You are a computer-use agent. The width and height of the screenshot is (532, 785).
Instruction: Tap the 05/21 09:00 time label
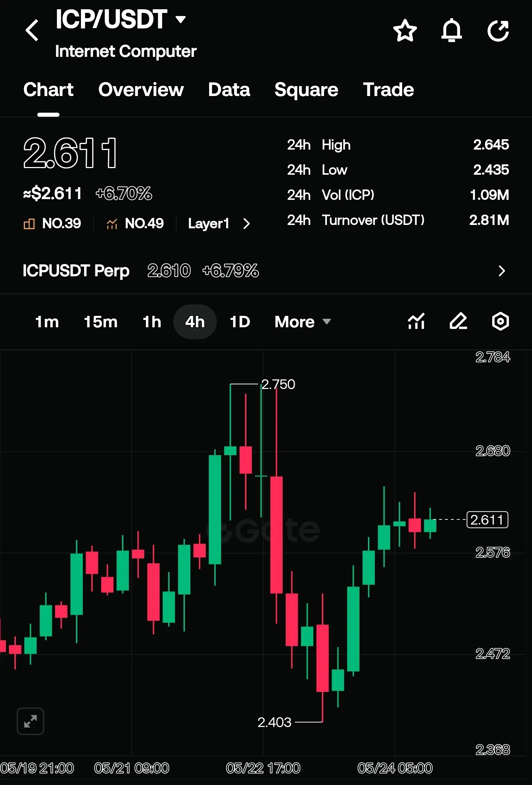click(x=132, y=768)
